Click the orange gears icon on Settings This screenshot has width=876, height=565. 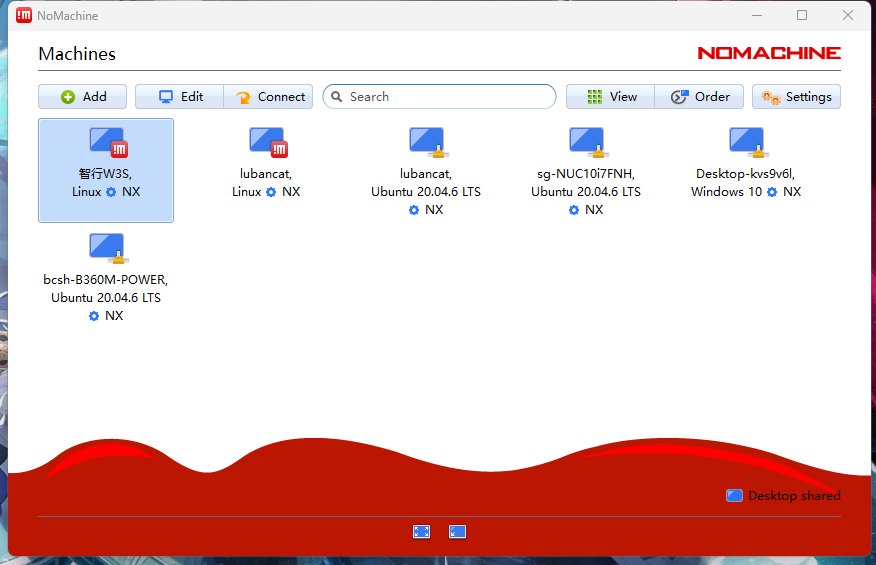[x=772, y=97]
